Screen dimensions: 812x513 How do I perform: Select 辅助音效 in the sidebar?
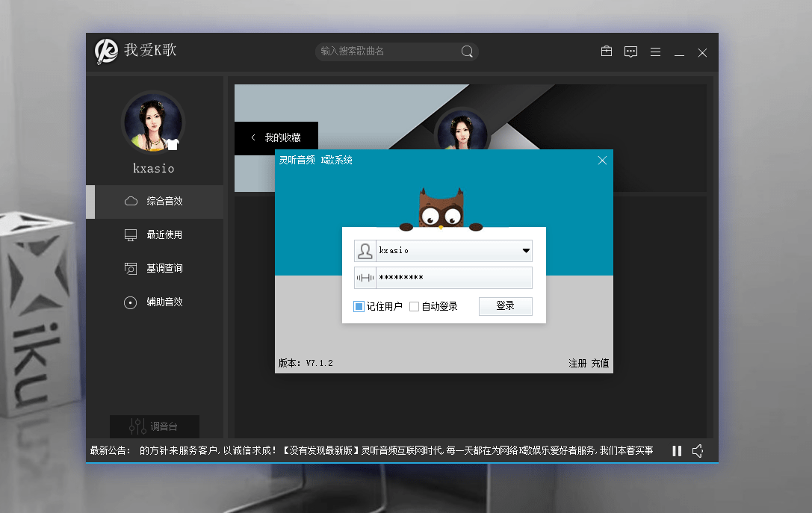[155, 302]
